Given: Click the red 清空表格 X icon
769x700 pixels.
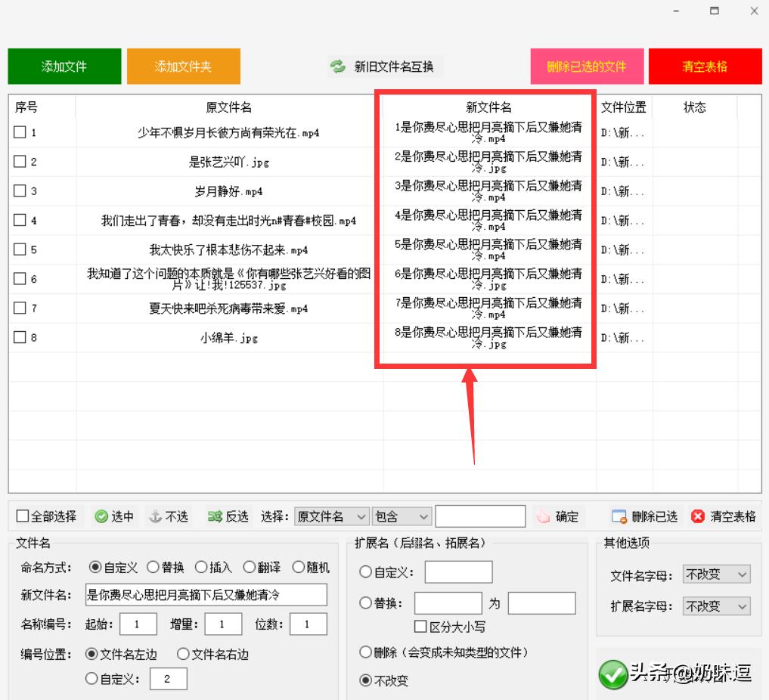Looking at the screenshot, I should coord(696,516).
